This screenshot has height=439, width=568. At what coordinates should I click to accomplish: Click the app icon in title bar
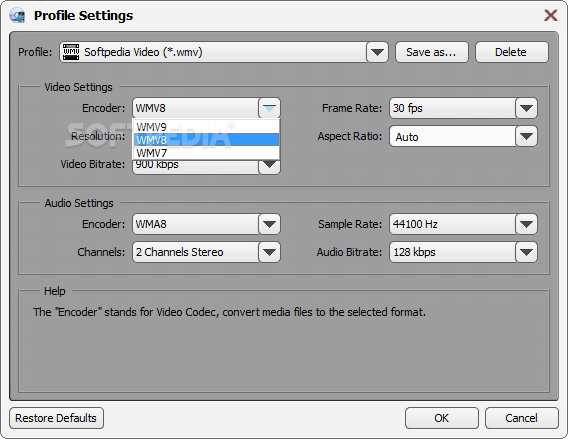[x=17, y=16]
